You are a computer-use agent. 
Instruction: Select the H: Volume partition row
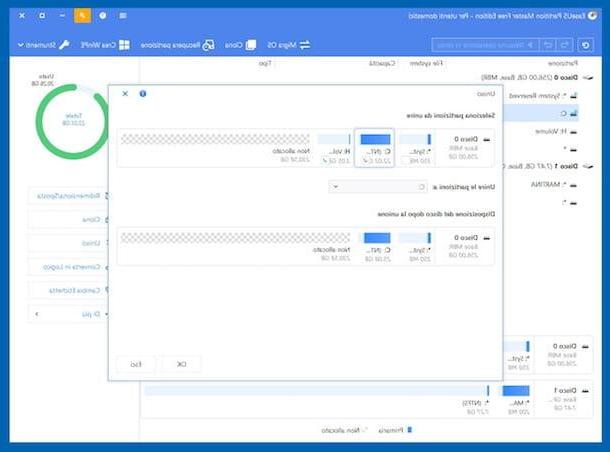pos(556,131)
